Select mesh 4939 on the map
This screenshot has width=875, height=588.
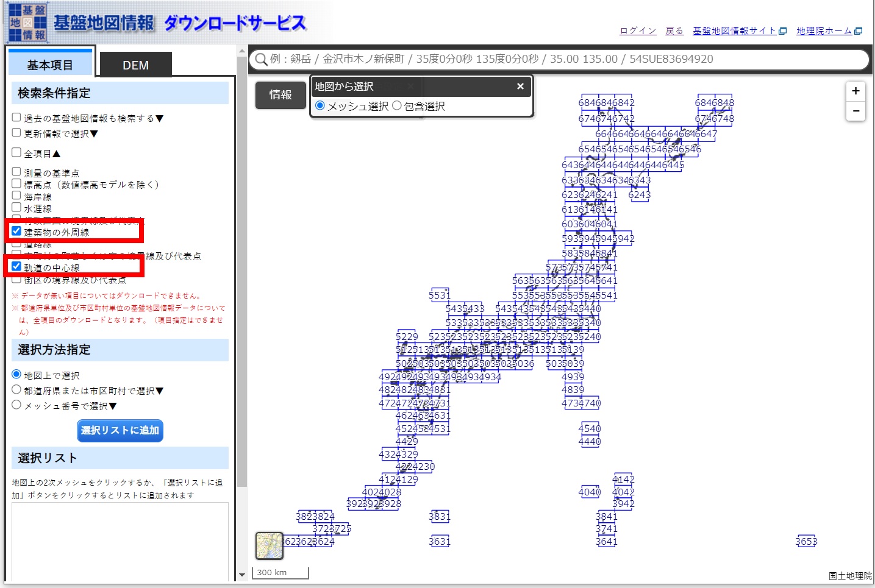573,377
